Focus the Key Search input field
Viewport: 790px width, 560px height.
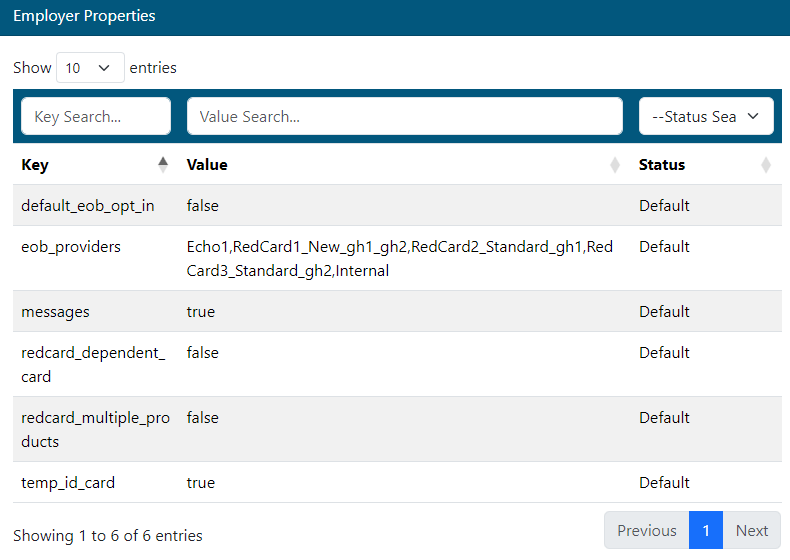click(x=96, y=116)
